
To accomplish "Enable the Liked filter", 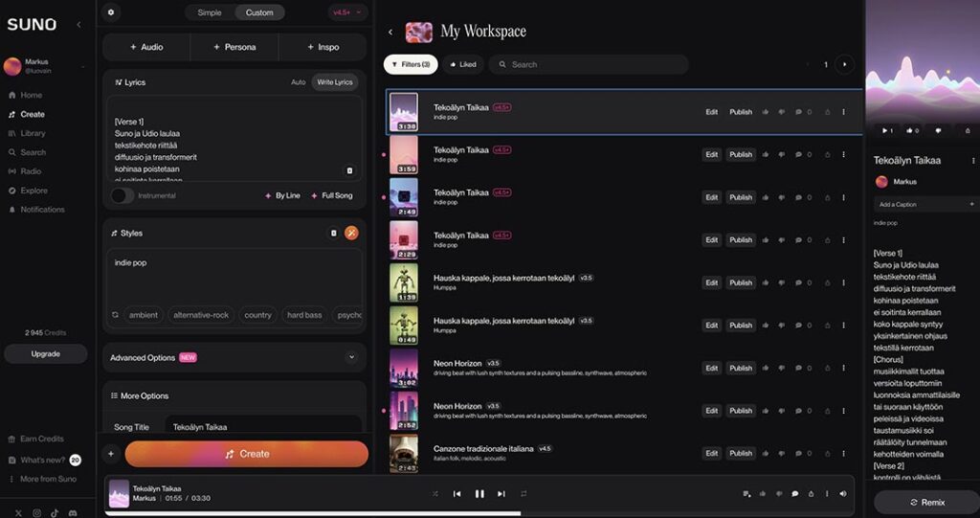I will pos(463,65).
